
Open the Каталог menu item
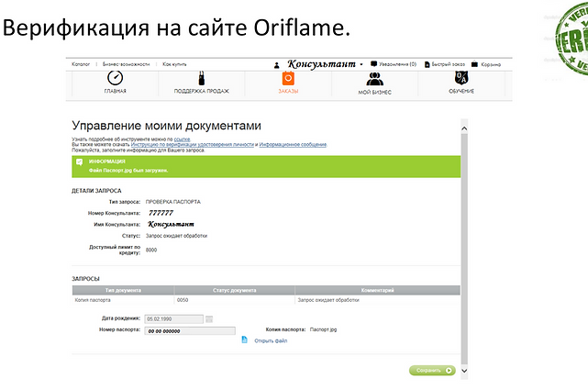(81, 64)
